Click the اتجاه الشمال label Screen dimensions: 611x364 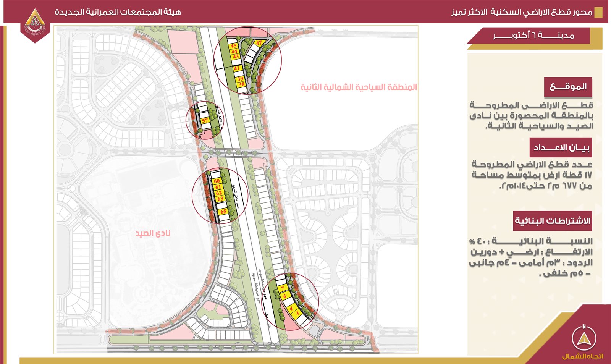coord(582,356)
